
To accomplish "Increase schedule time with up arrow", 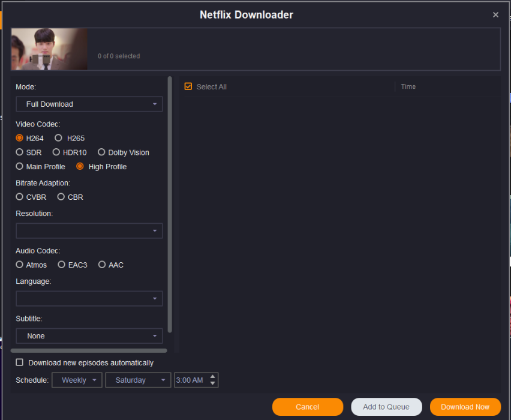I will pyautogui.click(x=213, y=377).
